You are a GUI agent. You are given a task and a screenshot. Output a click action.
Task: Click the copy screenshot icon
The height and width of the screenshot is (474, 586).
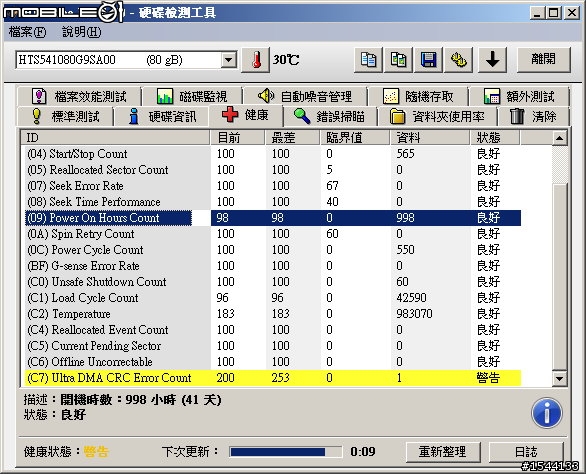click(398, 59)
